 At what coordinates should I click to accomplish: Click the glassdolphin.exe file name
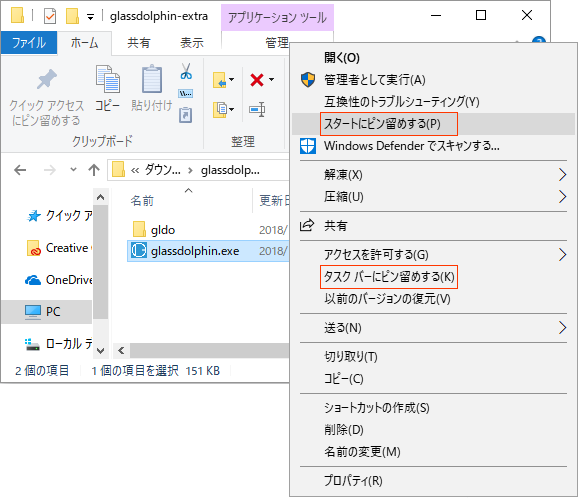click(x=195, y=251)
